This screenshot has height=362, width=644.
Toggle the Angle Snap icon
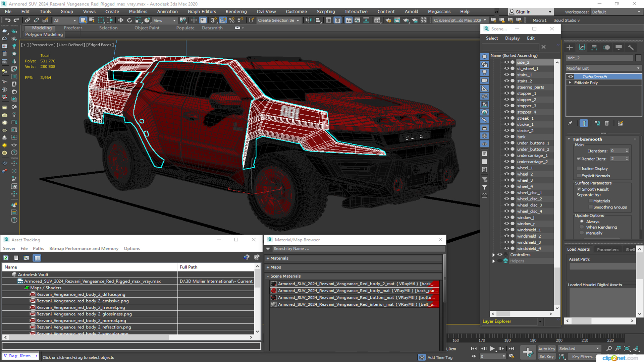223,20
